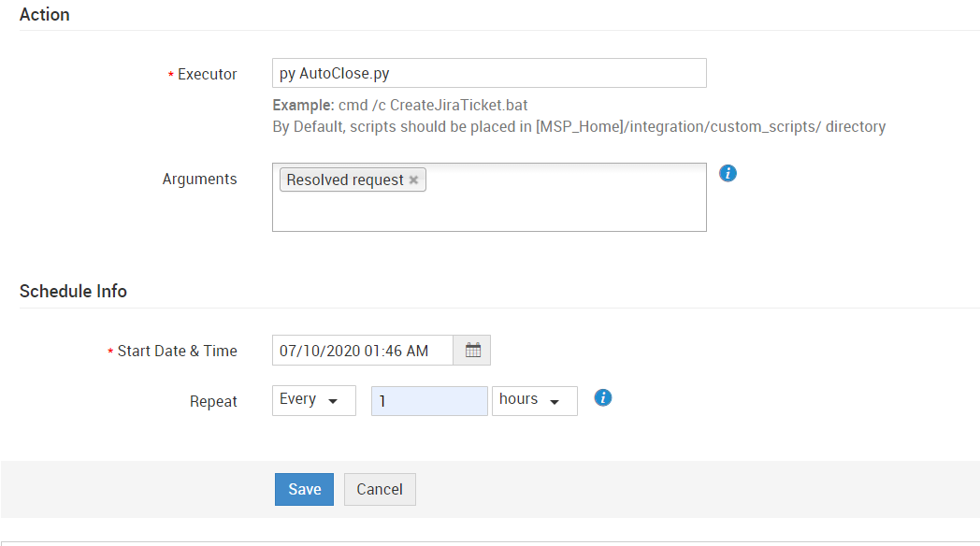
Task: Click the Start Date & Time field
Action: tap(363, 351)
